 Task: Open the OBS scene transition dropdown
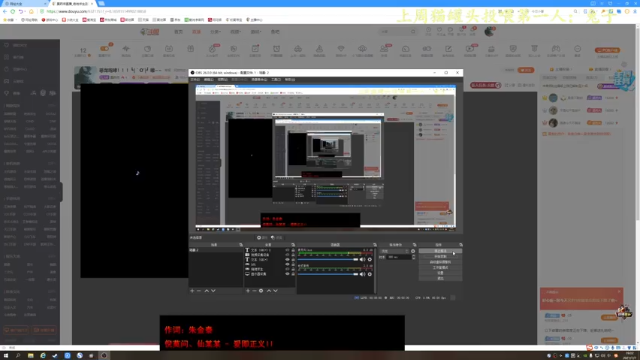coord(394,251)
